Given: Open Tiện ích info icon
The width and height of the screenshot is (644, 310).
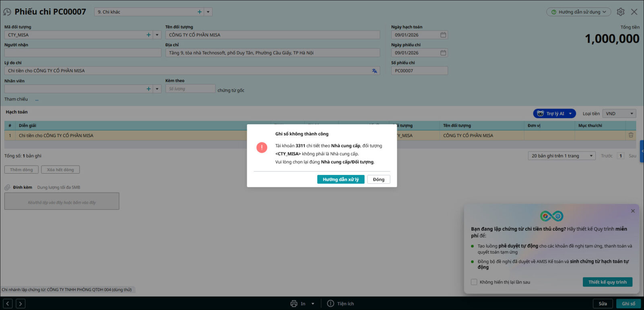Looking at the screenshot, I should coord(330,304).
